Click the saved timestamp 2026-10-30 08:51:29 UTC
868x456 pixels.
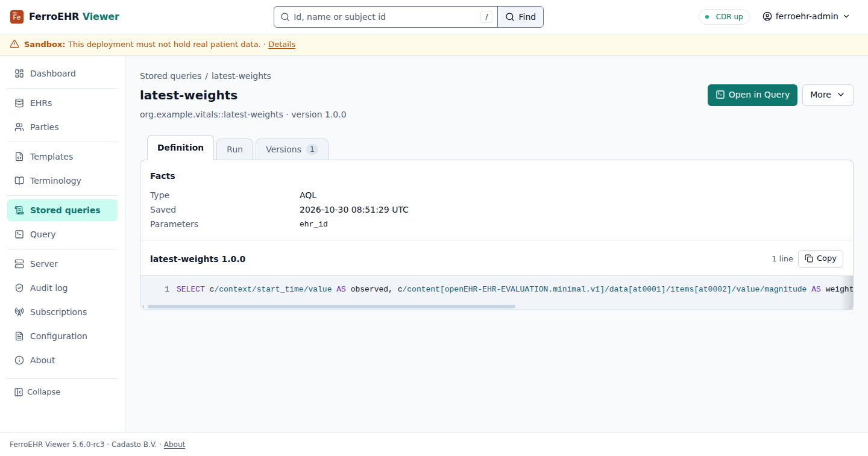coord(354,210)
